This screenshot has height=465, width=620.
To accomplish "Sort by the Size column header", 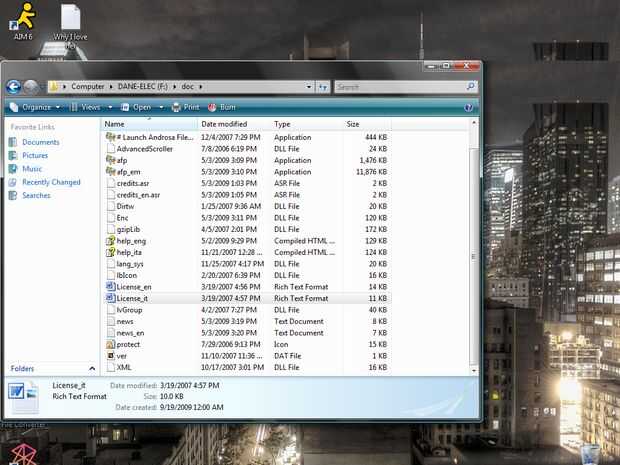I will pyautogui.click(x=367, y=124).
